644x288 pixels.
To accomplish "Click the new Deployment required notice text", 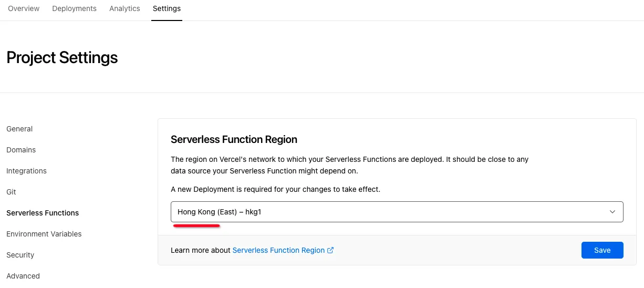I will pos(275,189).
